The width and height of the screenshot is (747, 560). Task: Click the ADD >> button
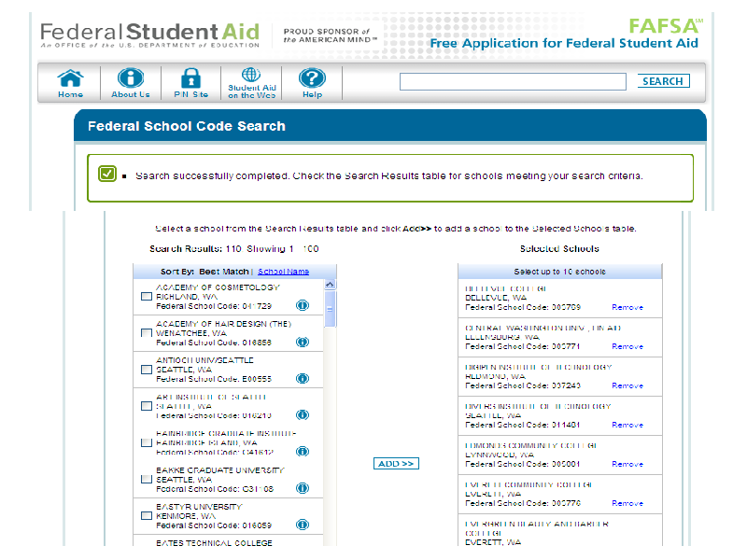coord(396,464)
